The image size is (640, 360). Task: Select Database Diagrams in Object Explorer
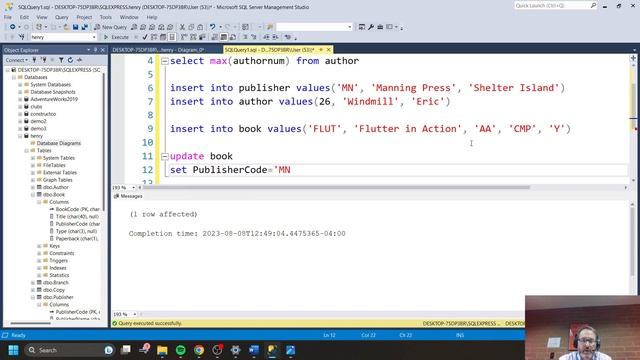pos(58,143)
